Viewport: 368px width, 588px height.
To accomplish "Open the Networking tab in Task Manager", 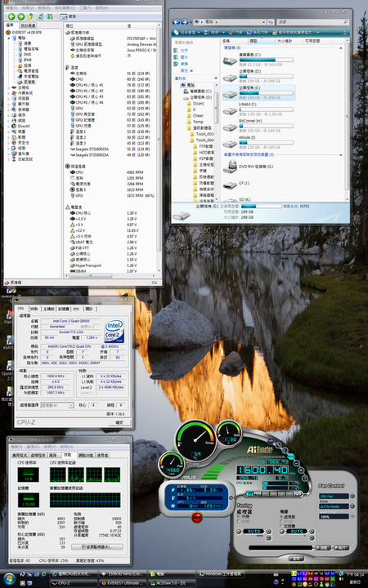I will pos(86,455).
